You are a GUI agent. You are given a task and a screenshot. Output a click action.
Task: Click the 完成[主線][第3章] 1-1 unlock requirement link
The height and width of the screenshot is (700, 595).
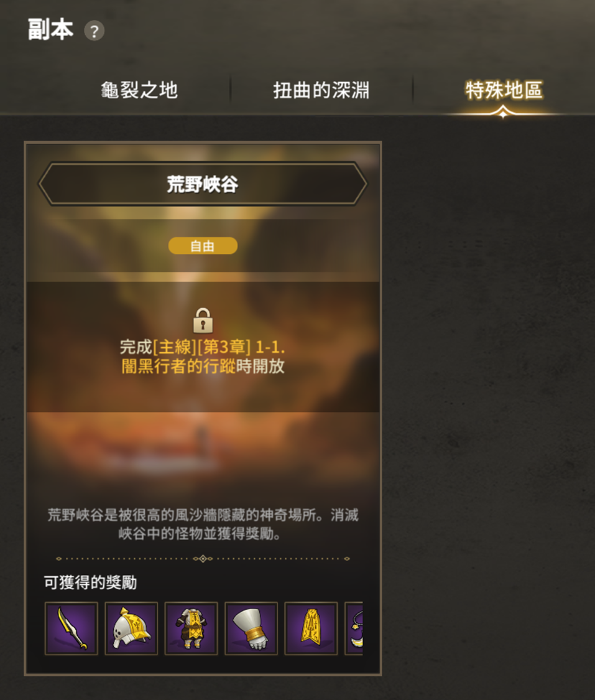point(203,347)
